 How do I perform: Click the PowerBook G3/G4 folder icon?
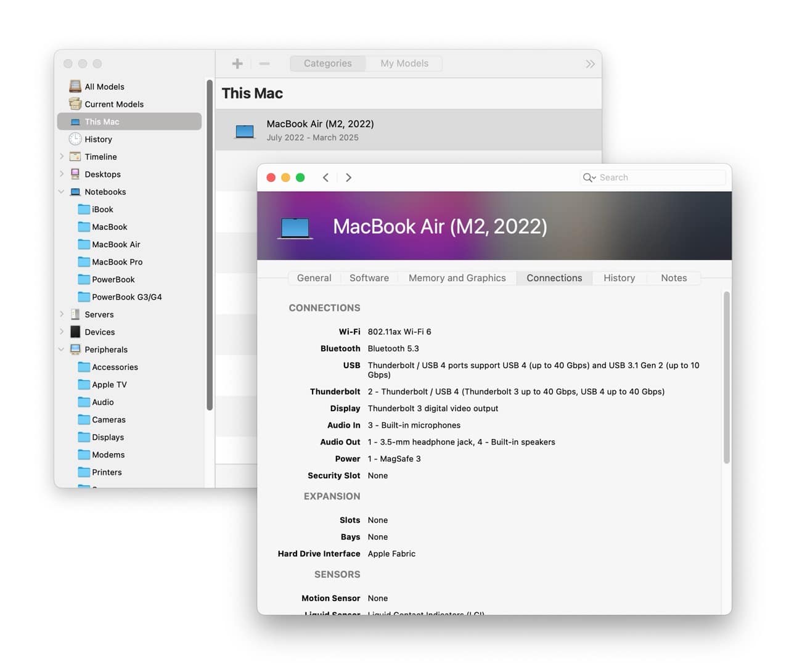coord(84,297)
